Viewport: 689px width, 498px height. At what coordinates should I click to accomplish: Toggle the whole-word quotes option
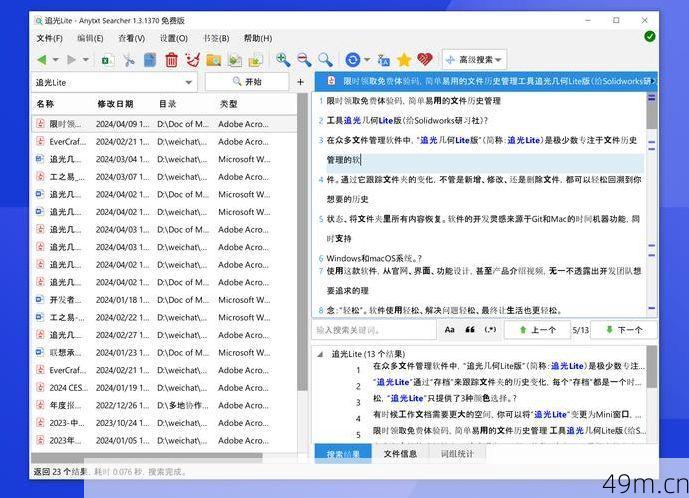pos(470,330)
